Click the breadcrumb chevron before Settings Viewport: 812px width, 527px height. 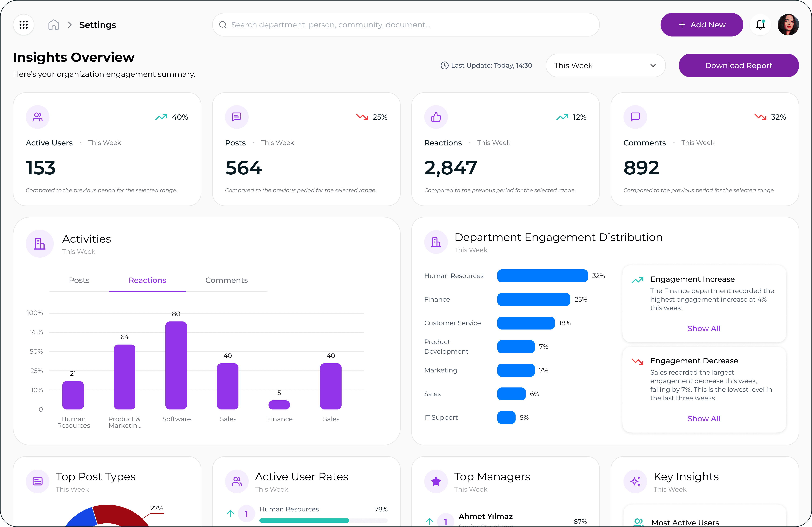pyautogui.click(x=70, y=25)
